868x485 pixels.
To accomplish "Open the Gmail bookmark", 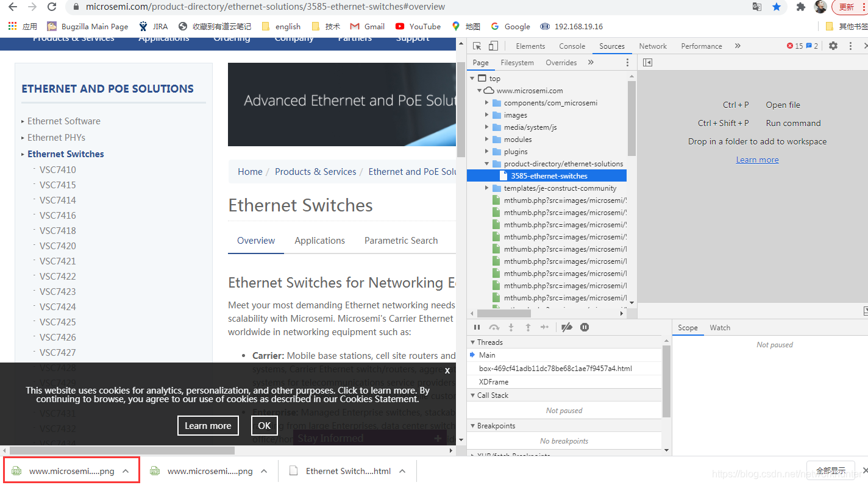I will coord(368,26).
